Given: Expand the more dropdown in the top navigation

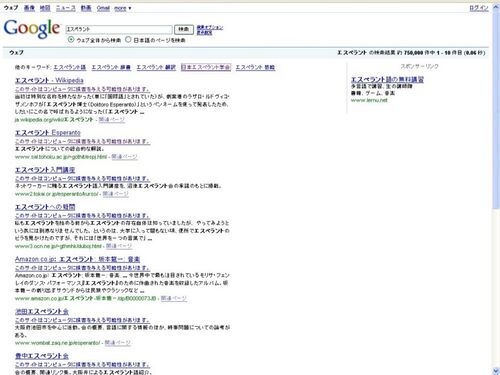Looking at the screenshot, I should [122, 8].
